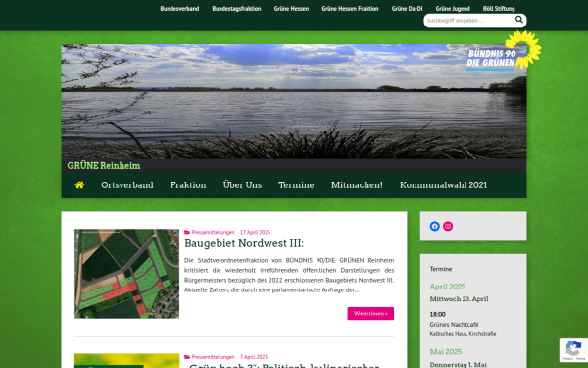Image resolution: width=588 pixels, height=368 pixels.
Task: Click the folder icon before the 7. April category
Action: pyautogui.click(x=187, y=357)
